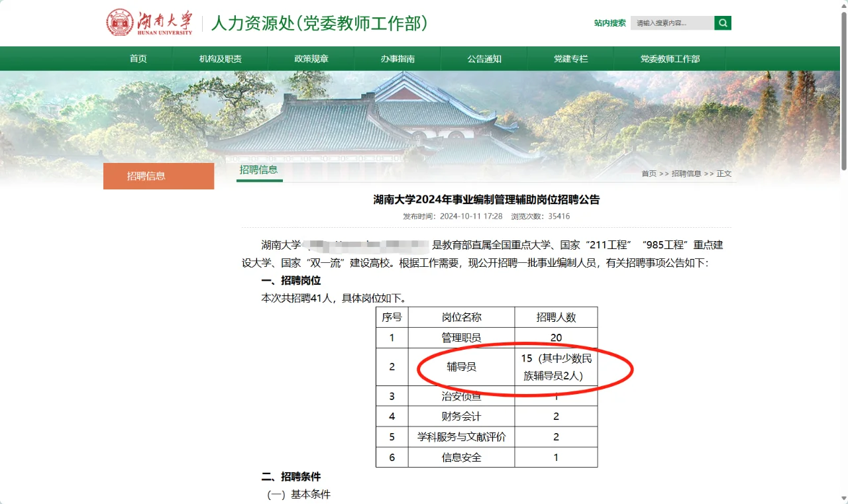Select the 招聘信息 tab heading above article
Viewport: 848px width, 504px height.
(x=259, y=170)
